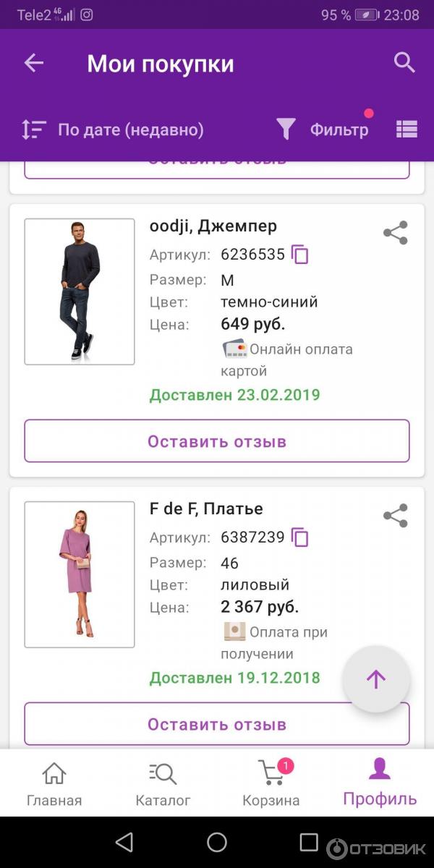
Task: Share the F de F Платье item
Action: coord(396,516)
